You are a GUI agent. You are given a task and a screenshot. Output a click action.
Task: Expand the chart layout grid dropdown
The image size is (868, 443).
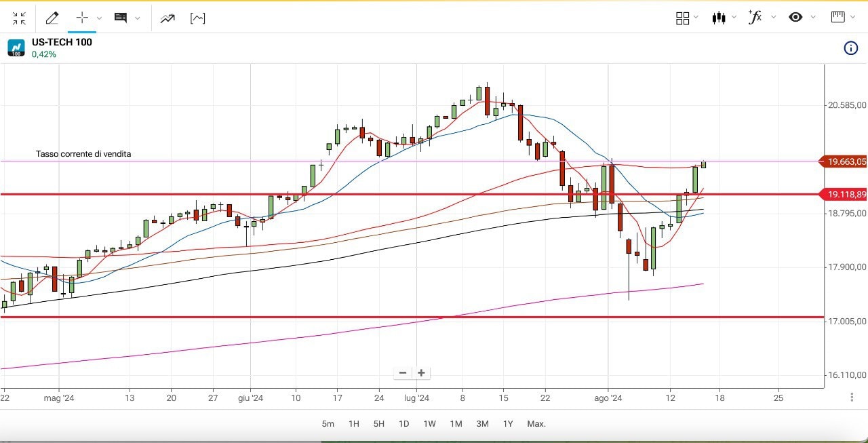[x=687, y=18]
